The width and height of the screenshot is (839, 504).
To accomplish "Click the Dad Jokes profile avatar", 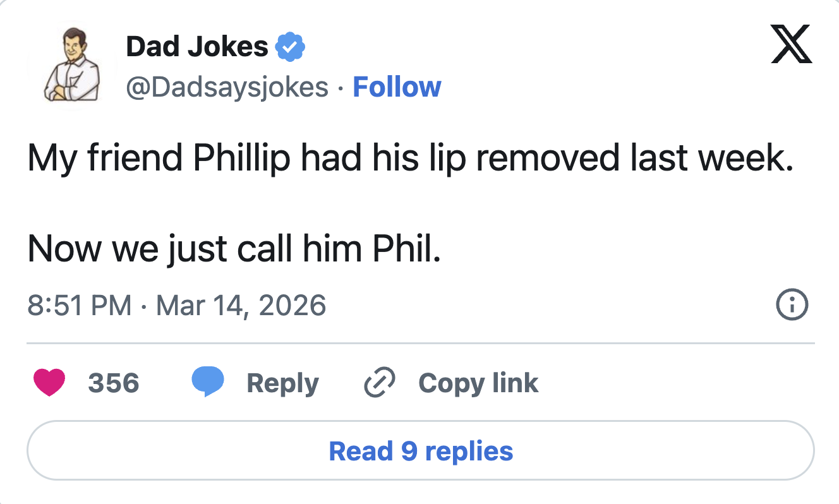I will pos(73,66).
